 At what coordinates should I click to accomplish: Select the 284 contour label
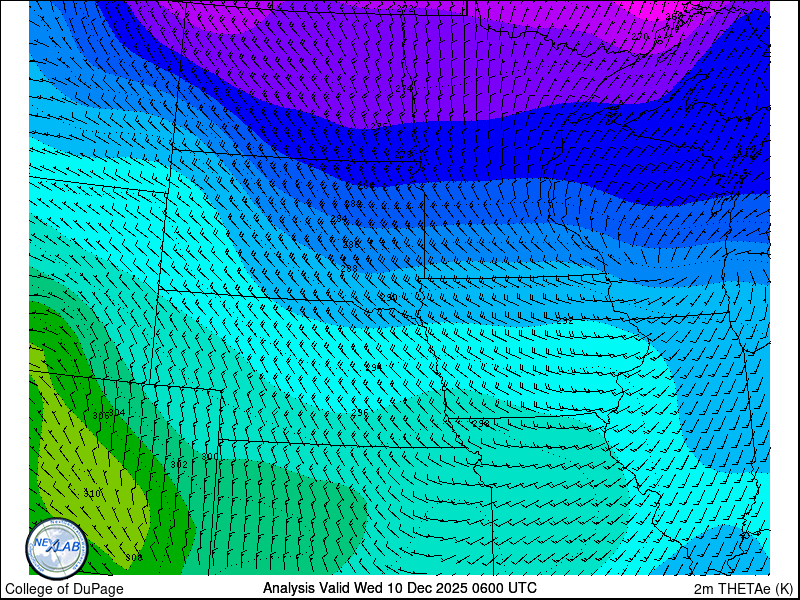click(x=339, y=219)
